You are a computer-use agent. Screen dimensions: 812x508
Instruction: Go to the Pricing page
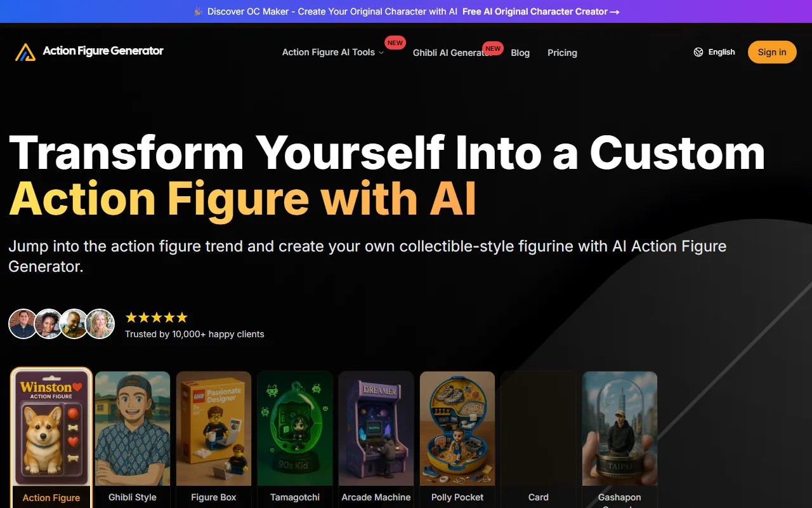(562, 53)
